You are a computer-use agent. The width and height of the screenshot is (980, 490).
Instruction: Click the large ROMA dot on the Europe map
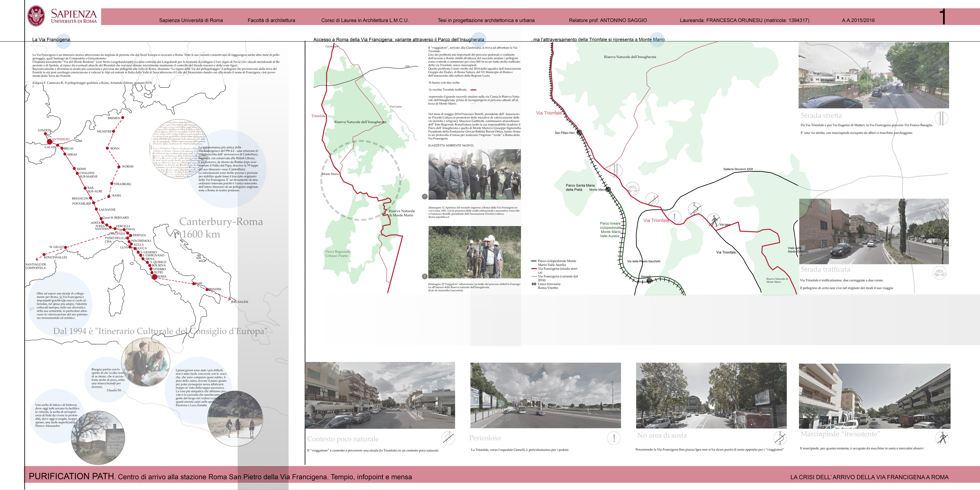pyautogui.click(x=154, y=277)
